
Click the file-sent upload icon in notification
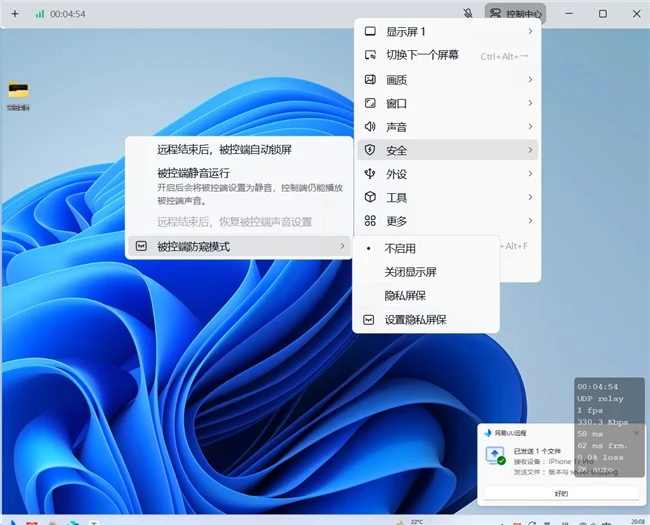pyautogui.click(x=495, y=455)
